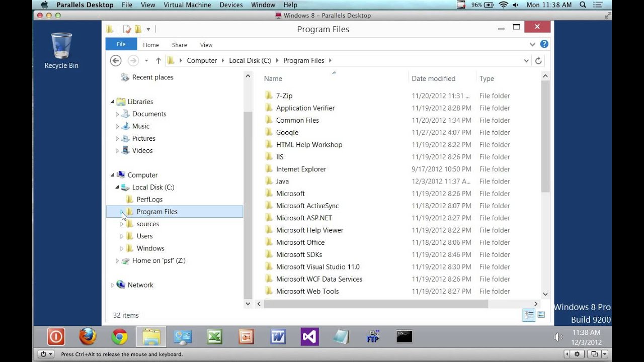This screenshot has height=362, width=644.
Task: Launch Firefox from the taskbar
Action: 88,336
